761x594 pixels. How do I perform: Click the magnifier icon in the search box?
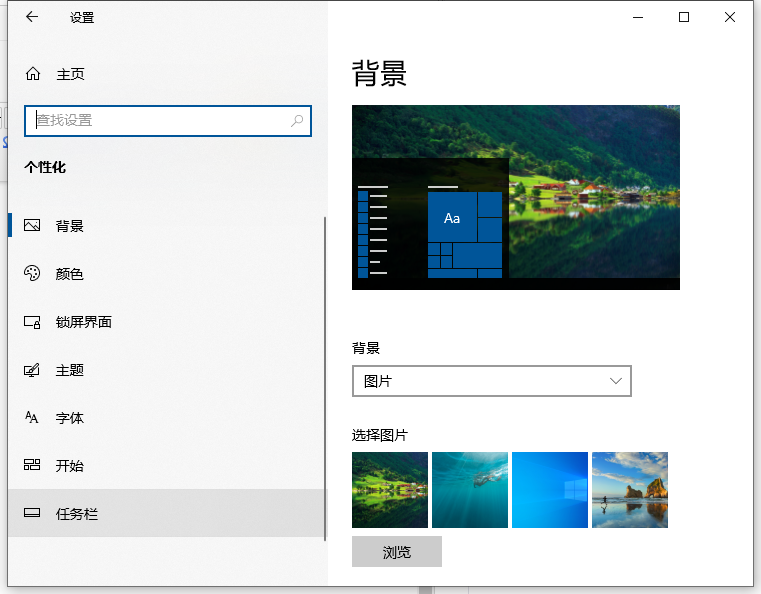[x=297, y=121]
